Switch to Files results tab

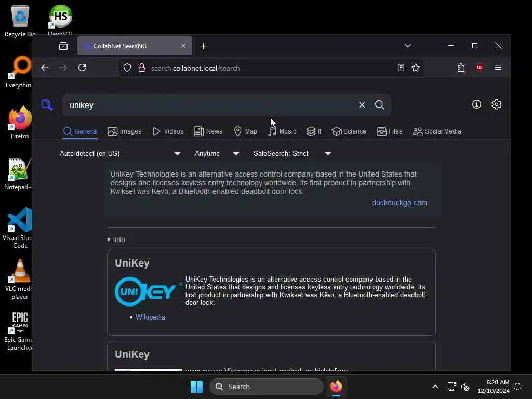pos(389,131)
